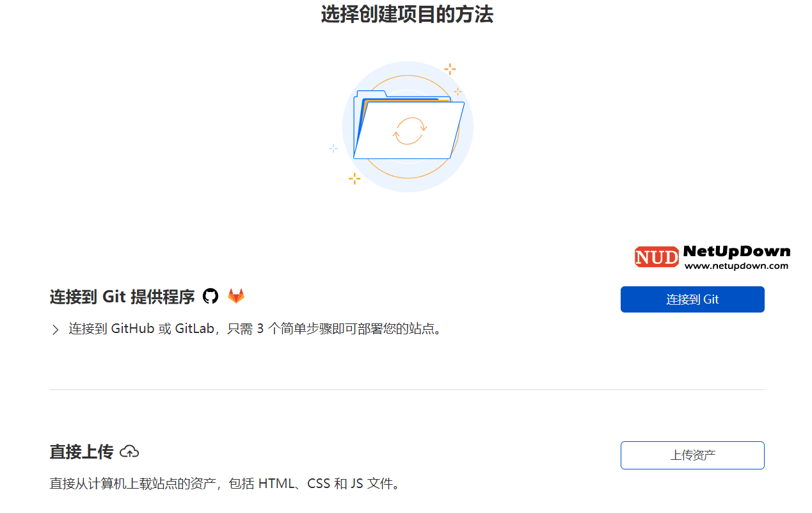Open the www.netupdown.com link
Screen dimensions: 812x513
coord(736,266)
